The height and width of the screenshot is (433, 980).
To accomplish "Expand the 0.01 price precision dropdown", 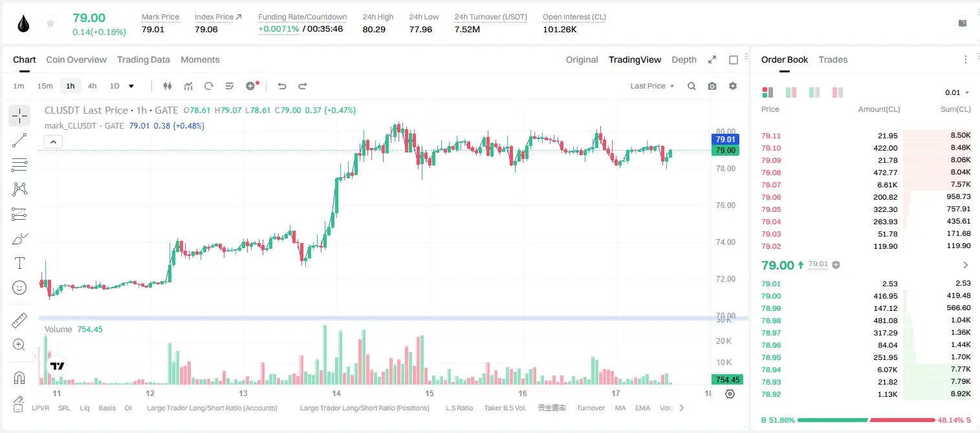I will coord(957,92).
